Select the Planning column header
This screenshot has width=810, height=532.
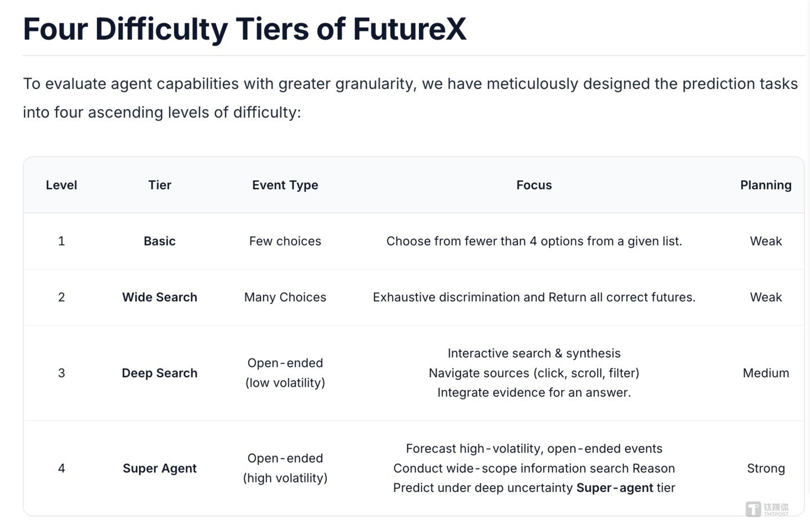[x=766, y=185]
